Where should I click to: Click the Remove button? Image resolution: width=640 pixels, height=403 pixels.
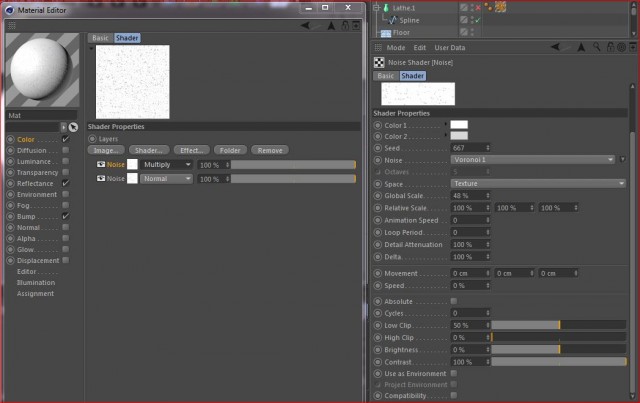(x=270, y=150)
